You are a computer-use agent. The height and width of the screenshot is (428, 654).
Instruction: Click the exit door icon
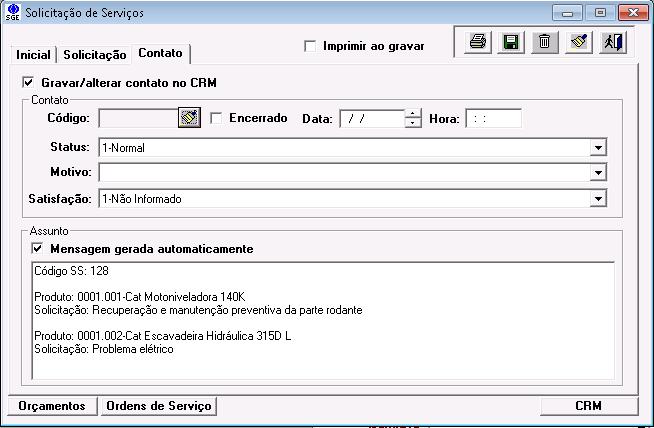tap(611, 43)
